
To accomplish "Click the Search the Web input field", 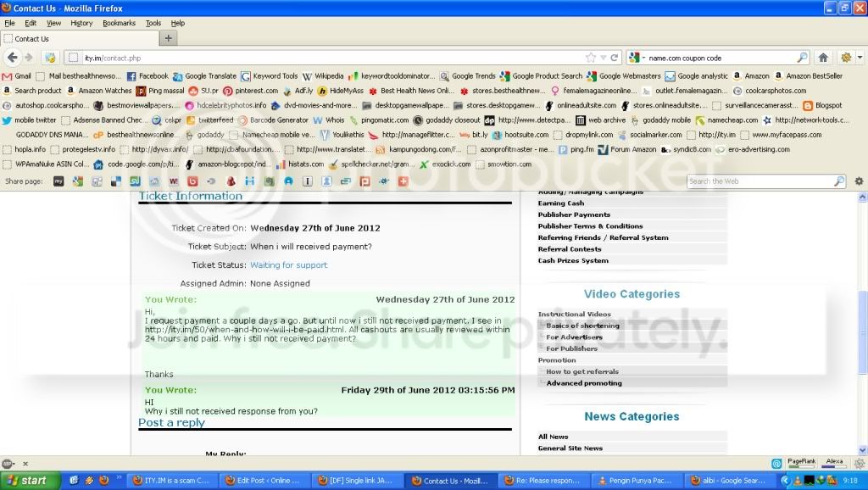I will 759,181.
